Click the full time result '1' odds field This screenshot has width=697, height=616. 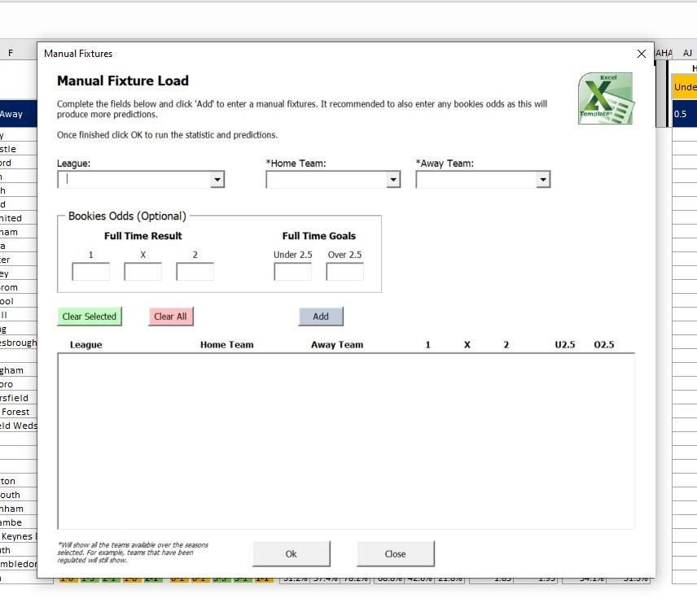click(x=90, y=271)
